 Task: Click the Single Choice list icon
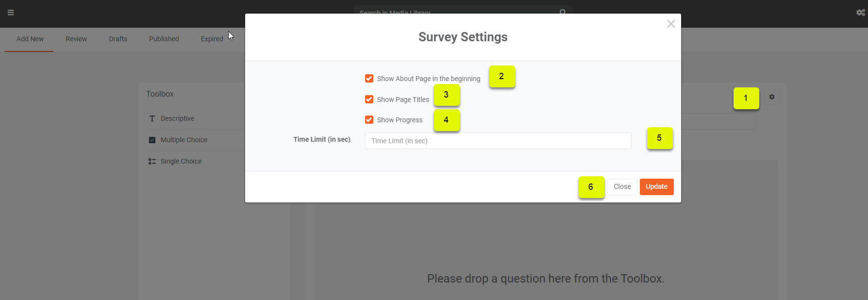point(152,161)
